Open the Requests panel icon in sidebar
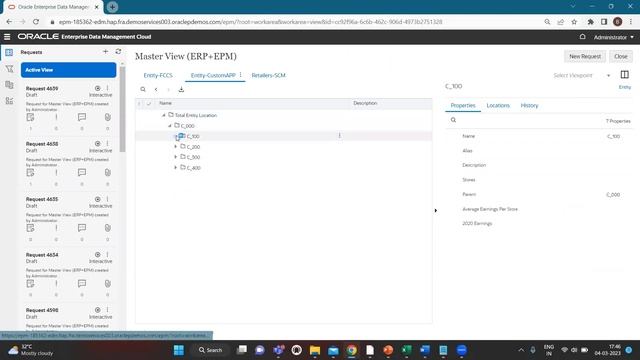Viewport: 640px width, 360px height. (x=9, y=52)
